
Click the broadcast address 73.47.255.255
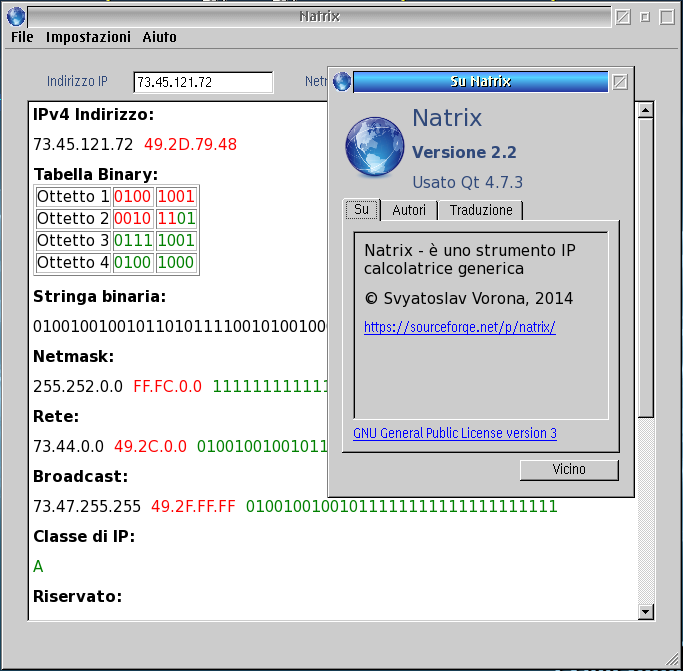tap(87, 507)
